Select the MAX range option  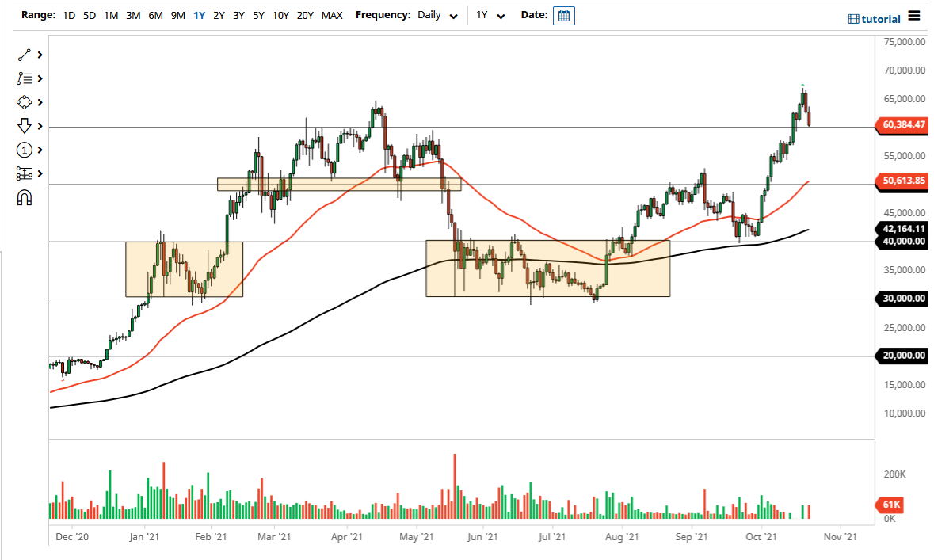(333, 15)
